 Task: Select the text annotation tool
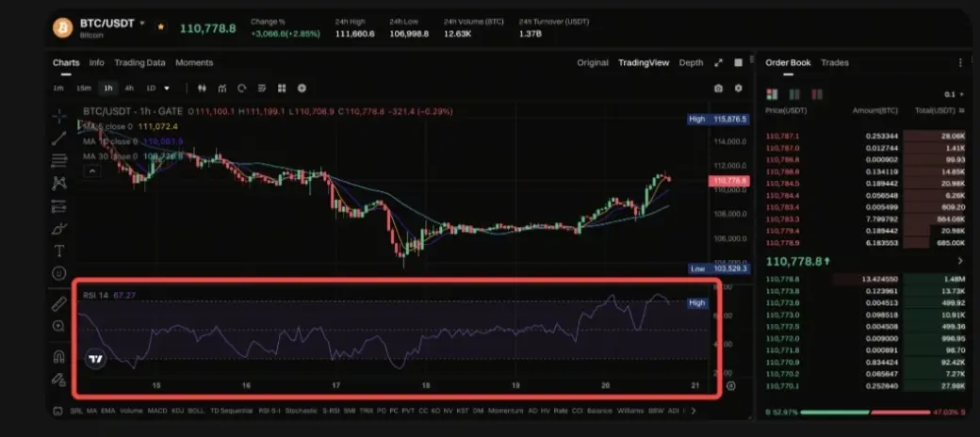coord(59,251)
